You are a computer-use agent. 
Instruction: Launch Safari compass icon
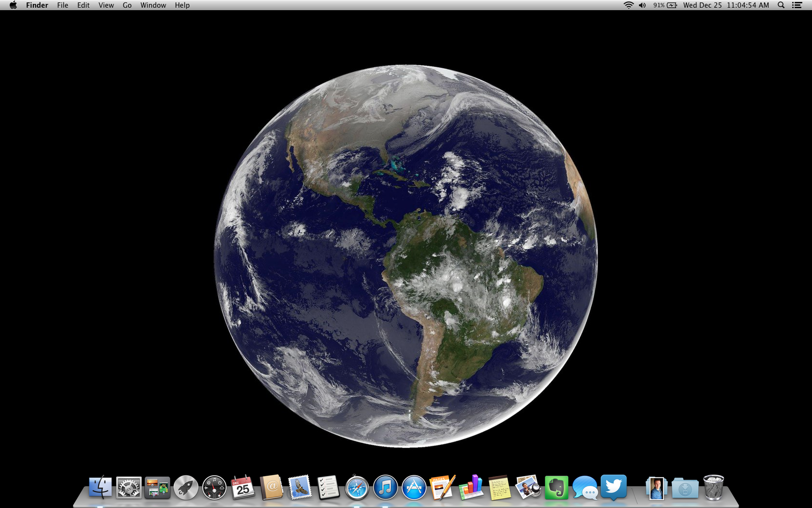(x=357, y=488)
